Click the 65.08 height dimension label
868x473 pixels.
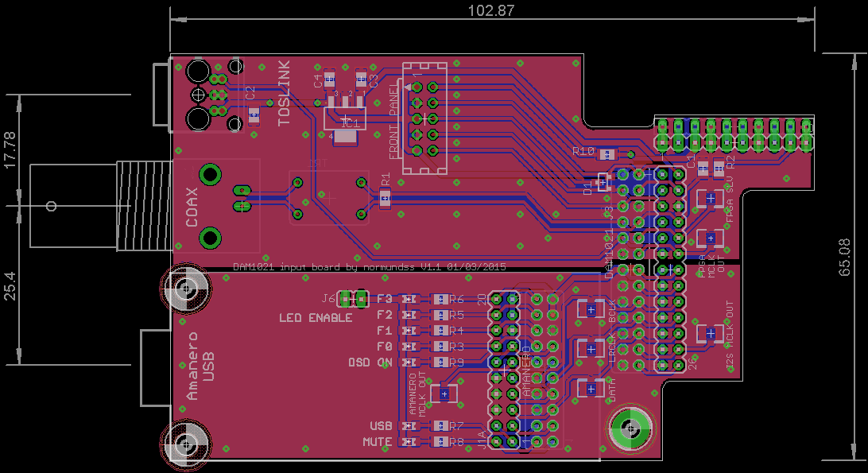(x=844, y=258)
